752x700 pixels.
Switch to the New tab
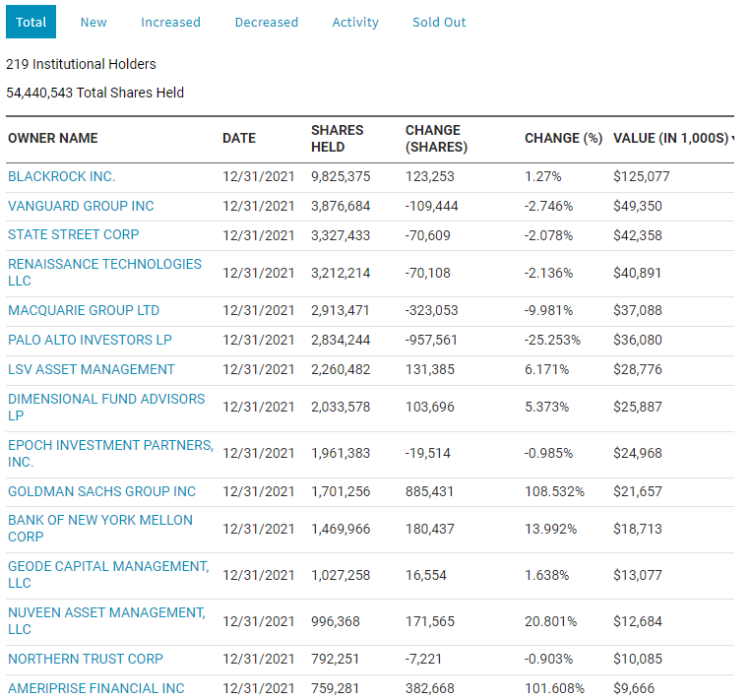tap(94, 22)
